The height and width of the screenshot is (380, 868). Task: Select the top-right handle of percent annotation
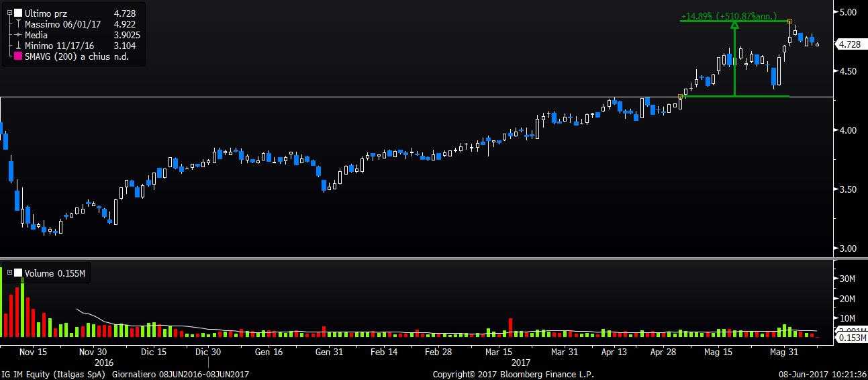pos(790,21)
